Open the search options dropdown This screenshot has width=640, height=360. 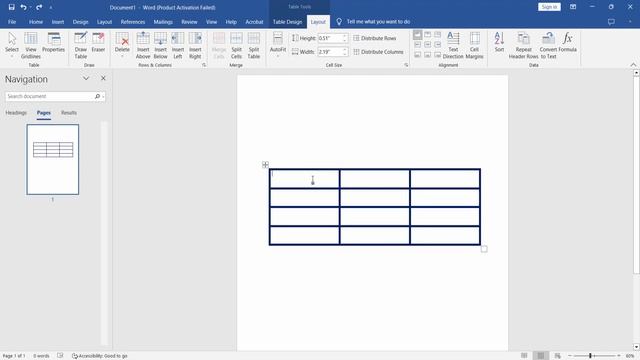pyautogui.click(x=104, y=96)
